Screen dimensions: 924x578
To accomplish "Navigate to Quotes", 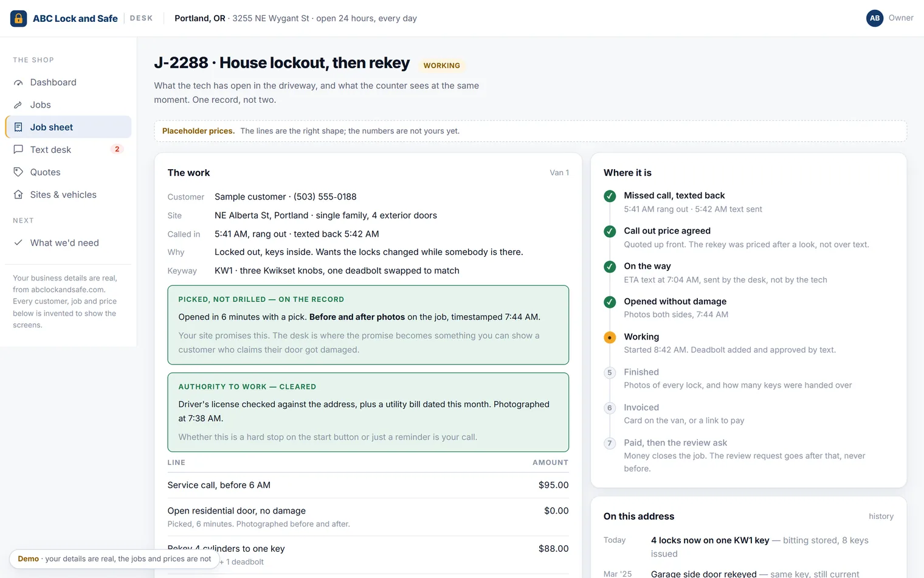I will point(68,172).
